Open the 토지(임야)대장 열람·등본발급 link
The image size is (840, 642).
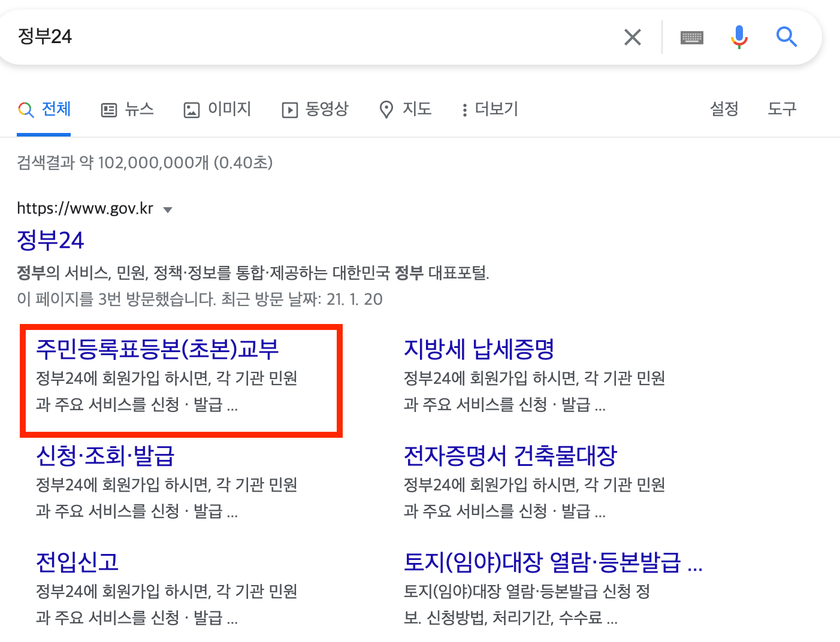click(552, 562)
